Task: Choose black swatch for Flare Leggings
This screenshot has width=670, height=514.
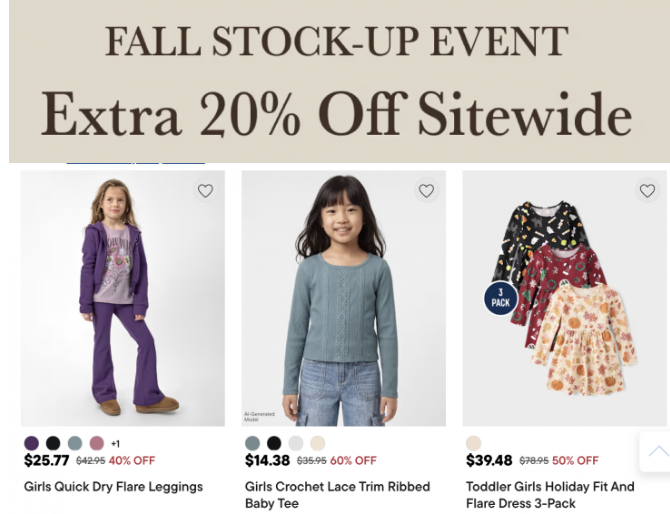Action: (x=53, y=443)
